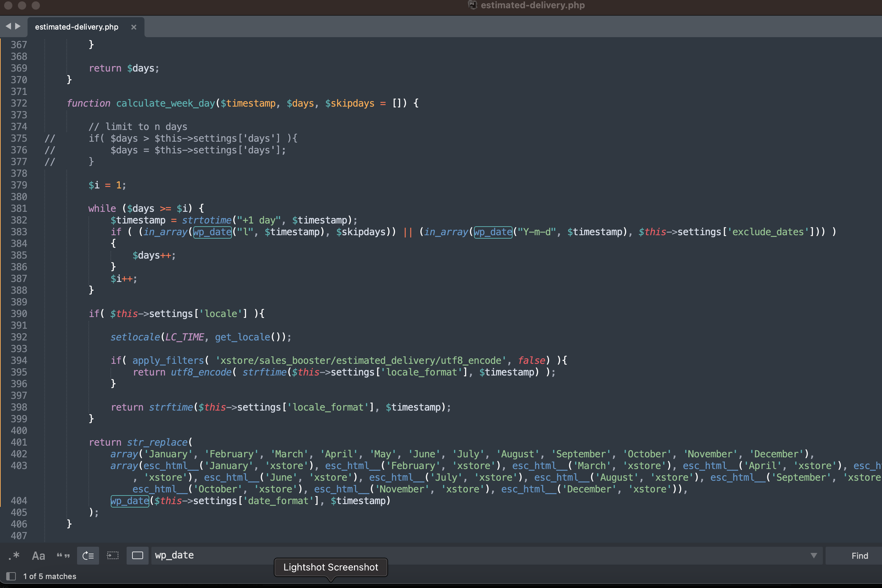Screen dimensions: 882x588
Task: Go to previous tab with left arrow
Action: pos(8,26)
